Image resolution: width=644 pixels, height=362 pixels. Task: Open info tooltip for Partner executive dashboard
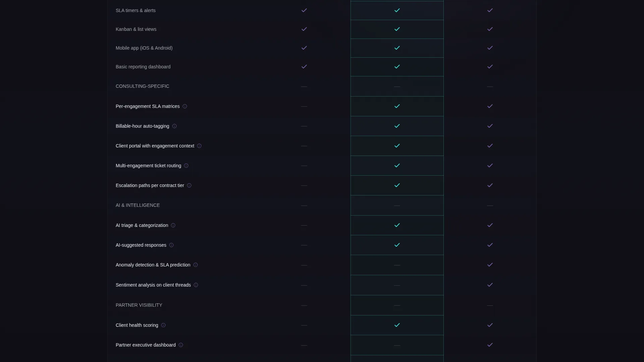[181, 345]
